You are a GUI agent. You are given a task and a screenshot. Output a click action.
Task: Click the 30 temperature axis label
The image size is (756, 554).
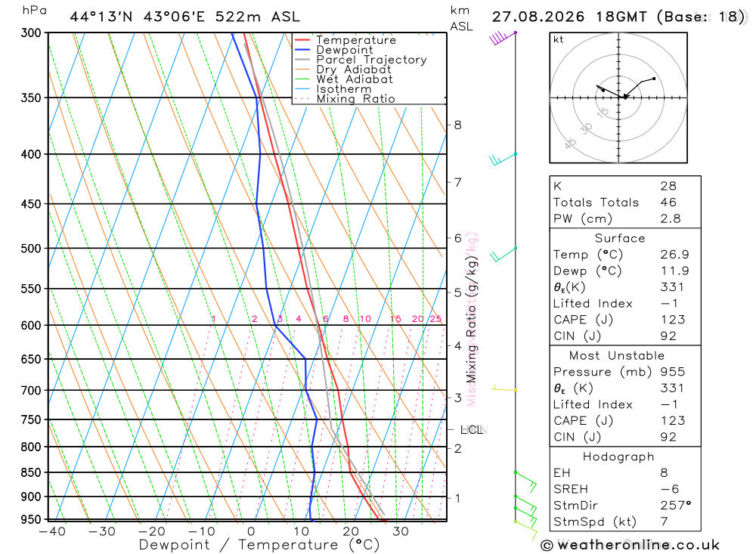(x=401, y=531)
